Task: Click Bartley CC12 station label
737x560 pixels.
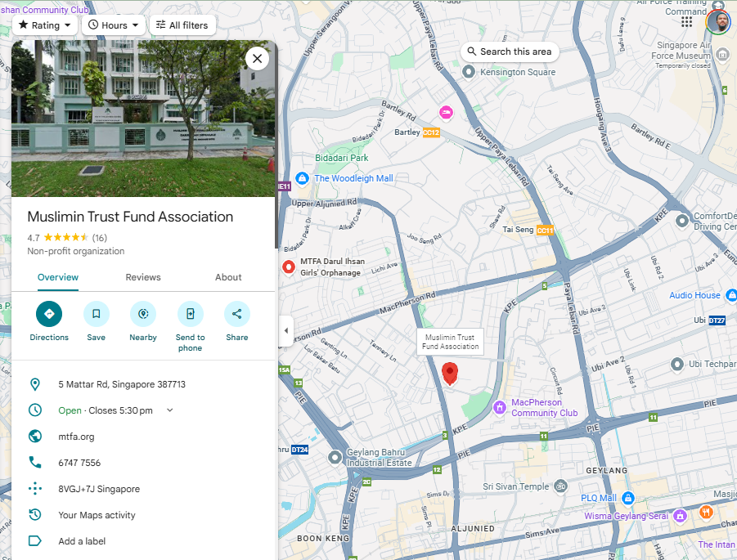Action: [416, 132]
